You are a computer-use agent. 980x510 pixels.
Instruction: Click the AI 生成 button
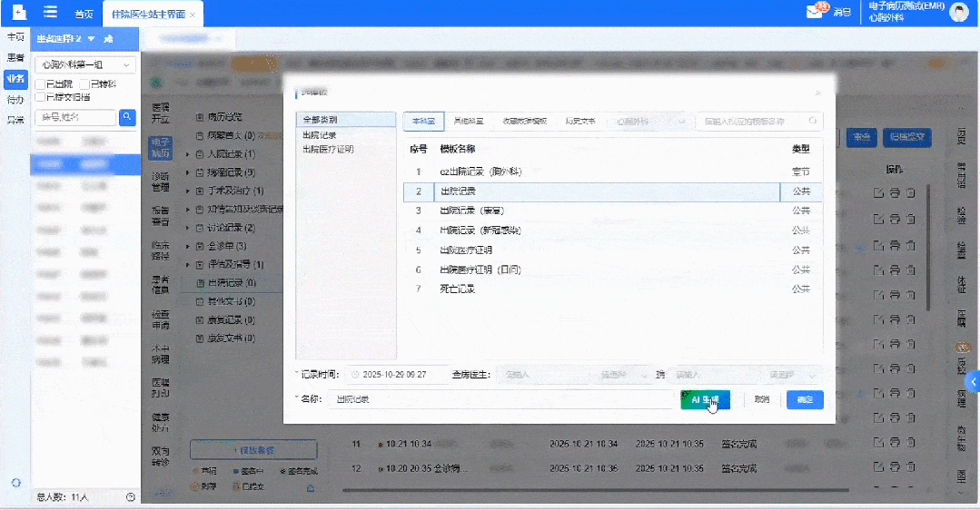point(705,399)
